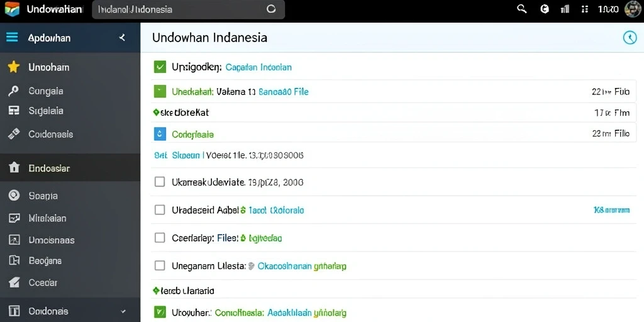
Task: Click the circle icon beside Soaria
Action: point(14,196)
